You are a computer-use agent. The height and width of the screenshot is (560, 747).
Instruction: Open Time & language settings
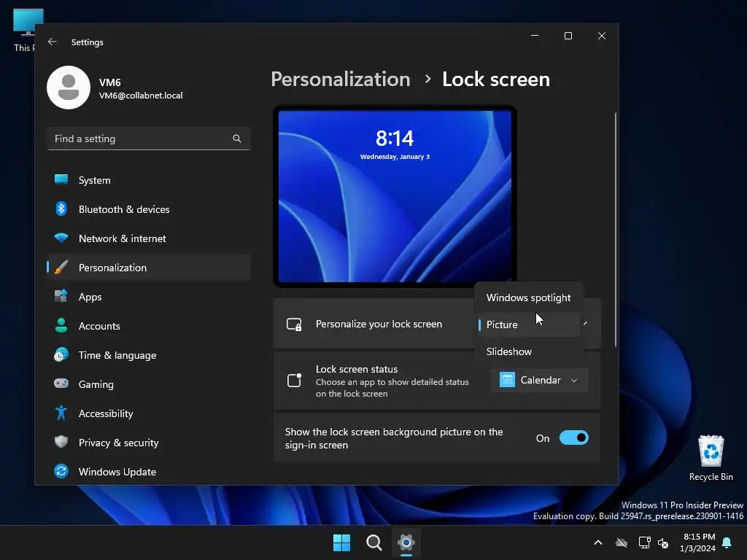149,355
